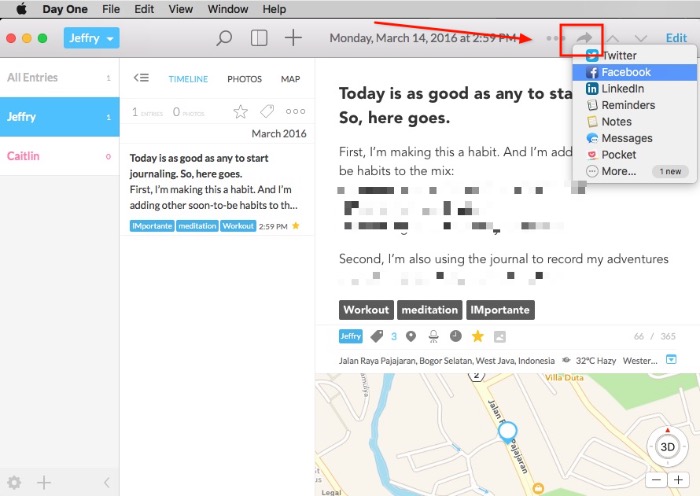Select Facebook in share menu
The width and height of the screenshot is (700, 496).
625,72
